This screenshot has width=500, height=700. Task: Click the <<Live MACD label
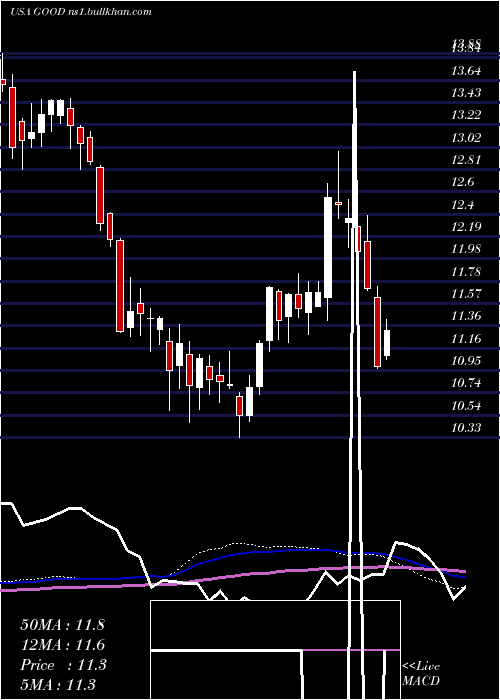[421, 674]
